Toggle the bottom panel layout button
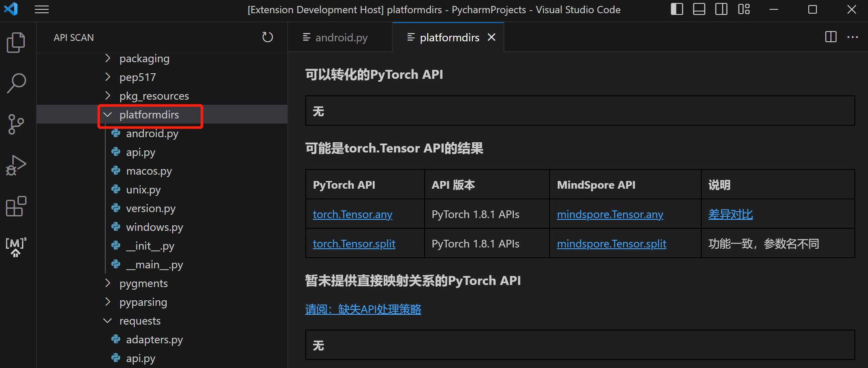The height and width of the screenshot is (368, 868). click(699, 9)
